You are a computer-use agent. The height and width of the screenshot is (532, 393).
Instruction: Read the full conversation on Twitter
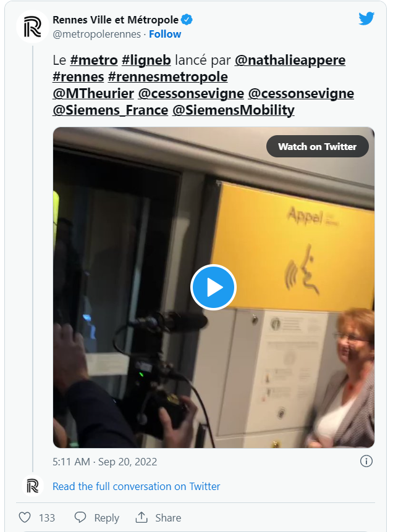coord(136,486)
